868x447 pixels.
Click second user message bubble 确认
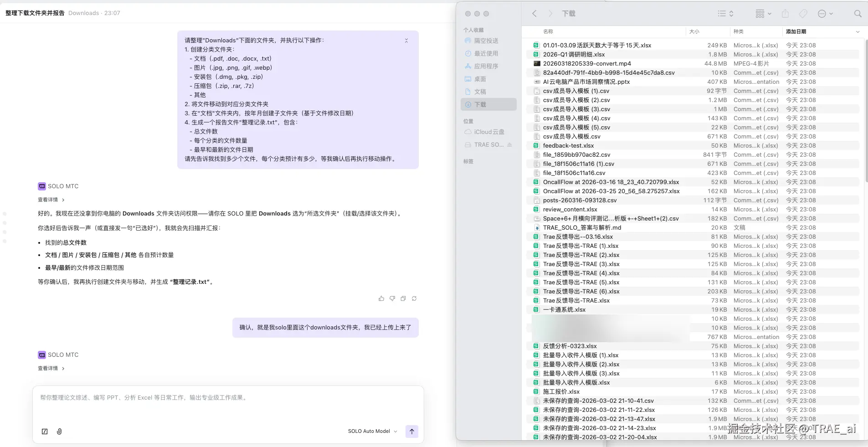coord(325,328)
